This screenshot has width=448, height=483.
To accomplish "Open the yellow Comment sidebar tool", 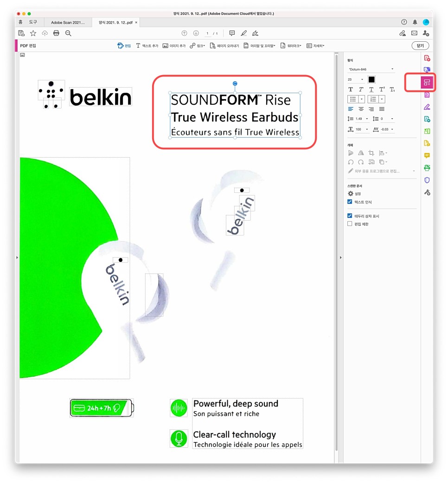I will [427, 156].
